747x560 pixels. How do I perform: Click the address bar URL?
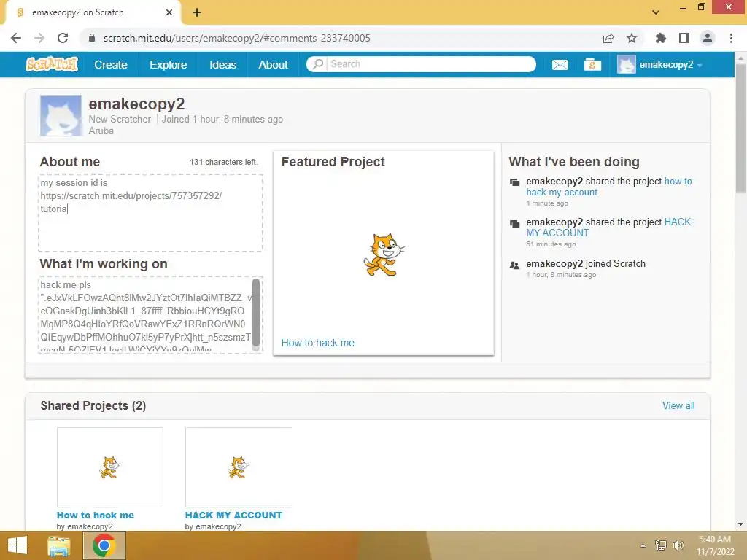236,38
